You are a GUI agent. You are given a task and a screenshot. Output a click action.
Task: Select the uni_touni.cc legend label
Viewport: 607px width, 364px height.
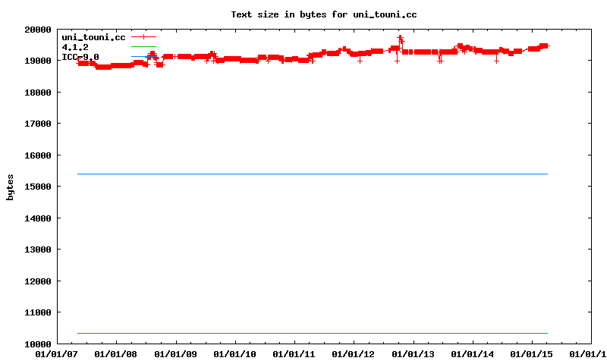[x=93, y=37]
